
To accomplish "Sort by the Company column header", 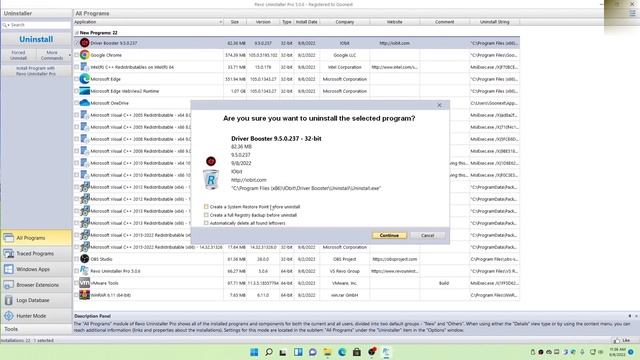I will (344, 22).
